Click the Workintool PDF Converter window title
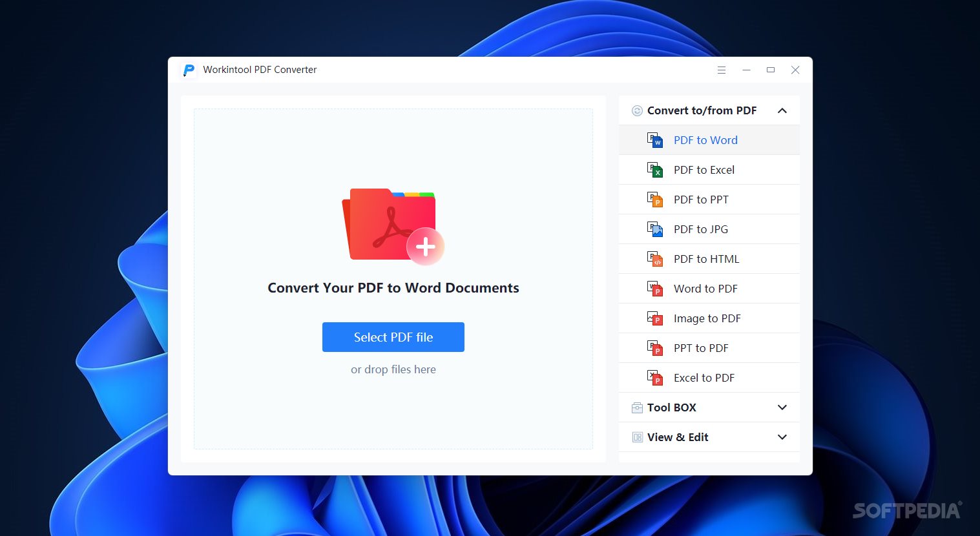The height and width of the screenshot is (536, 980). click(x=260, y=70)
